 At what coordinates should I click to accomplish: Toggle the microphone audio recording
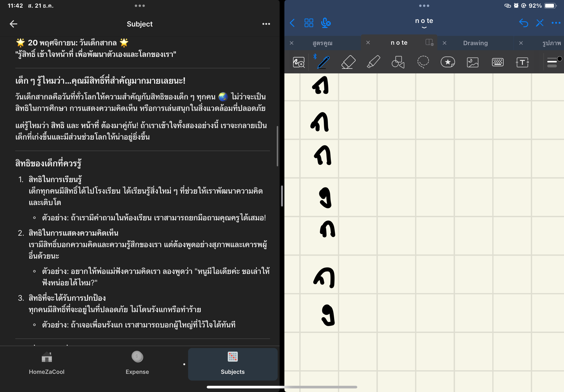pyautogui.click(x=325, y=23)
